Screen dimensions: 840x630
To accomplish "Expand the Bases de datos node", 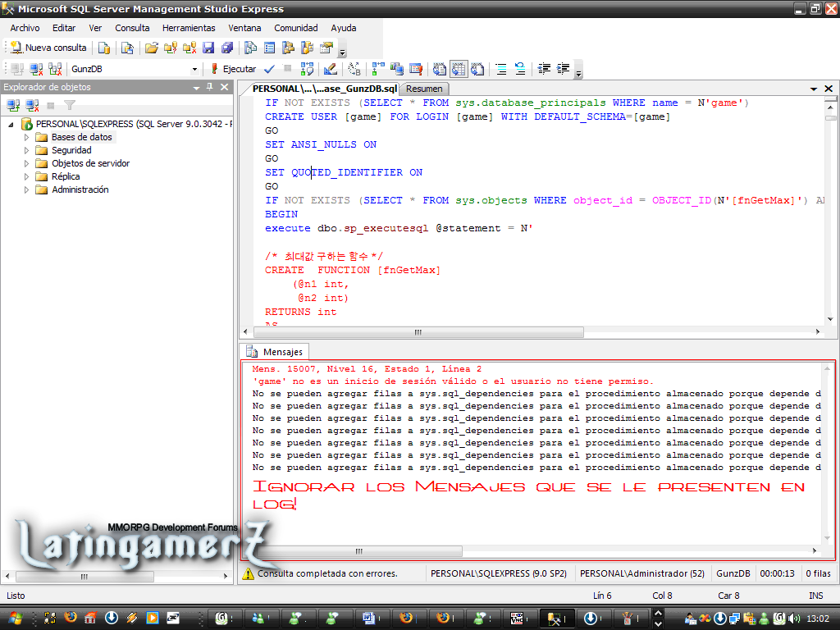I will click(27, 137).
